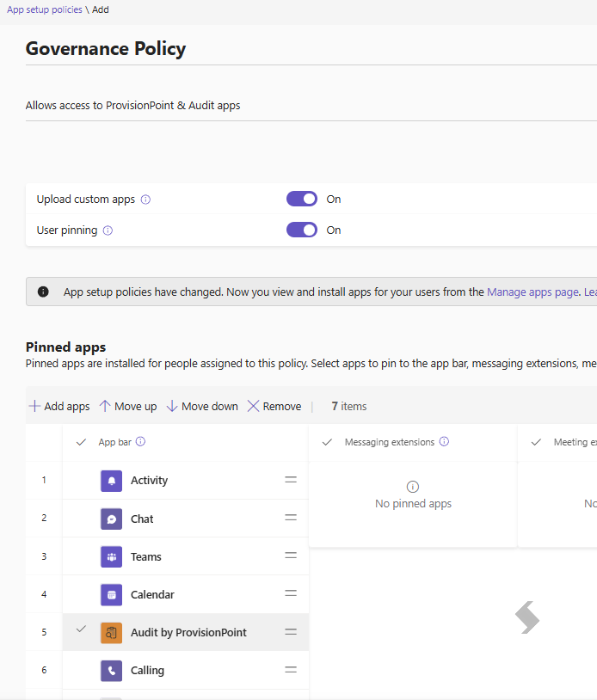Image resolution: width=597 pixels, height=700 pixels.
Task: Click info icon above No pinned apps
Action: [413, 487]
